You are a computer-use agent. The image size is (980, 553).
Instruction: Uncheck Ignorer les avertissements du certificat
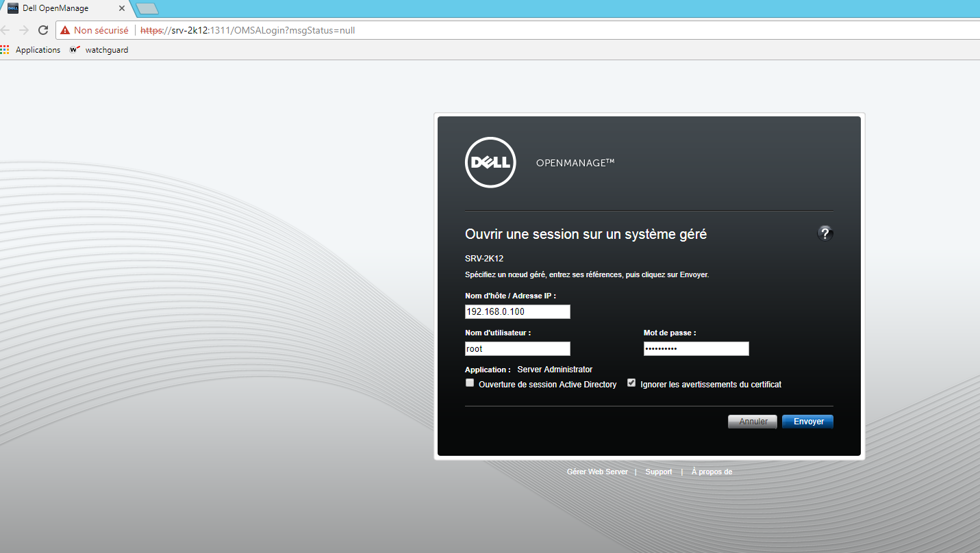tap(631, 383)
